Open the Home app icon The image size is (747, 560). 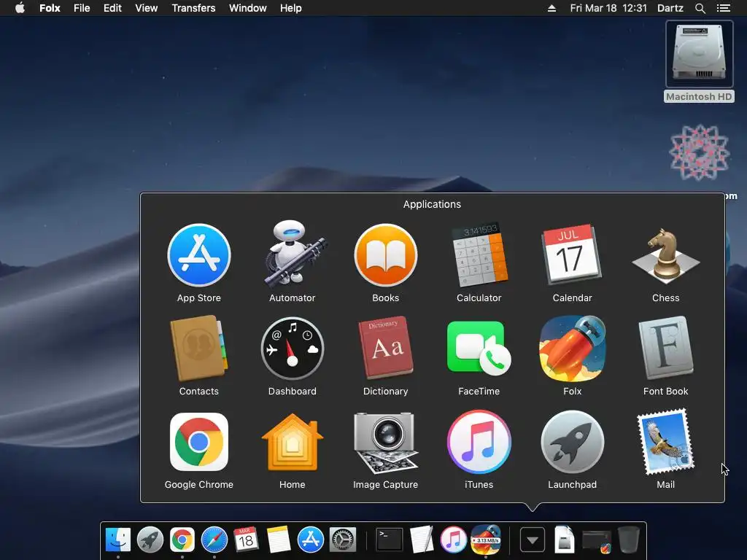293,442
